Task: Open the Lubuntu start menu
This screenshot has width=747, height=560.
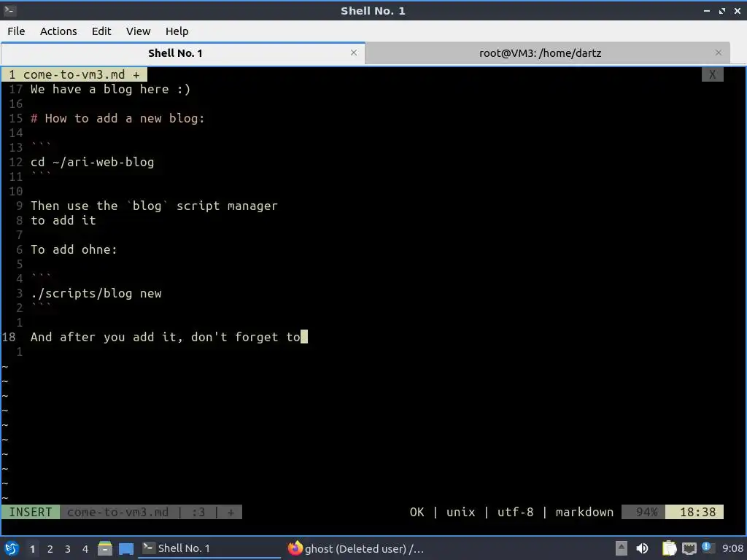Action: click(12, 548)
